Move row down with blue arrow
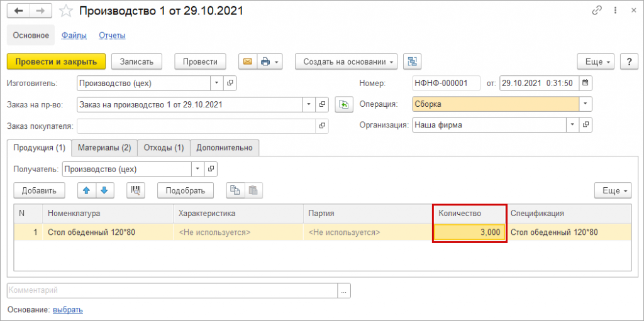Screen dimensions: 644x321 point(104,190)
